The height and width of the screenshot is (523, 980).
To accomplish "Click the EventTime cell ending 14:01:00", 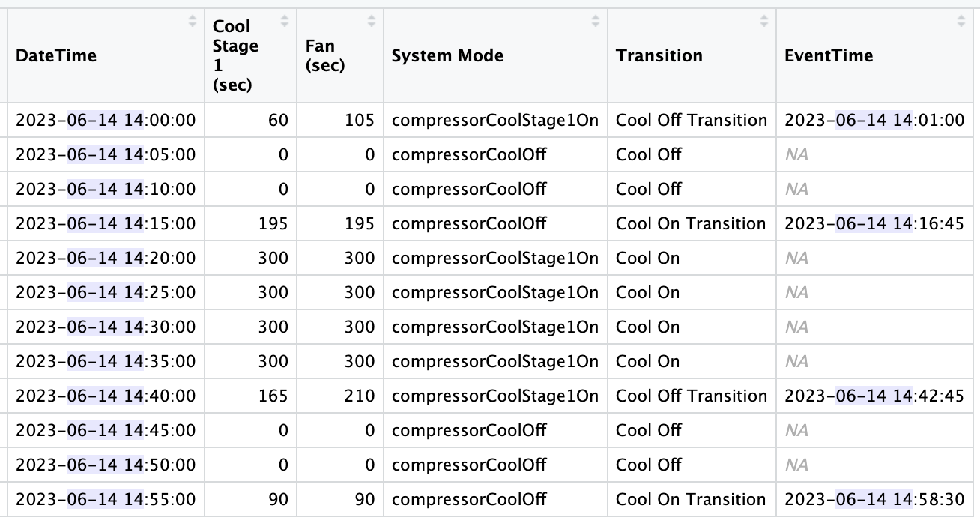I will [x=874, y=120].
